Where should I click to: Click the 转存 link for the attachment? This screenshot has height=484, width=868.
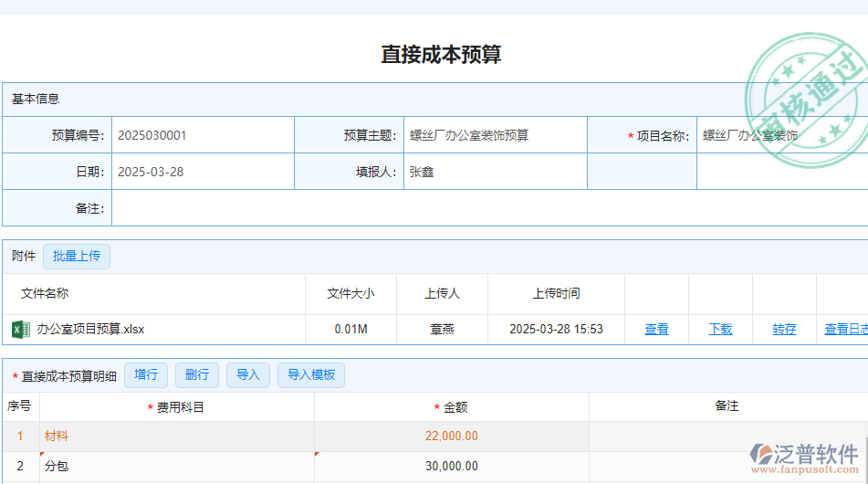click(784, 330)
